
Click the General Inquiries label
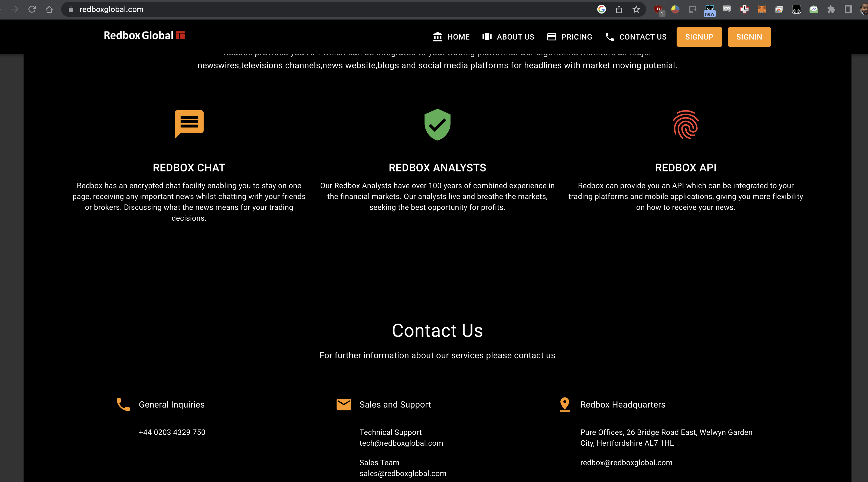pos(171,405)
